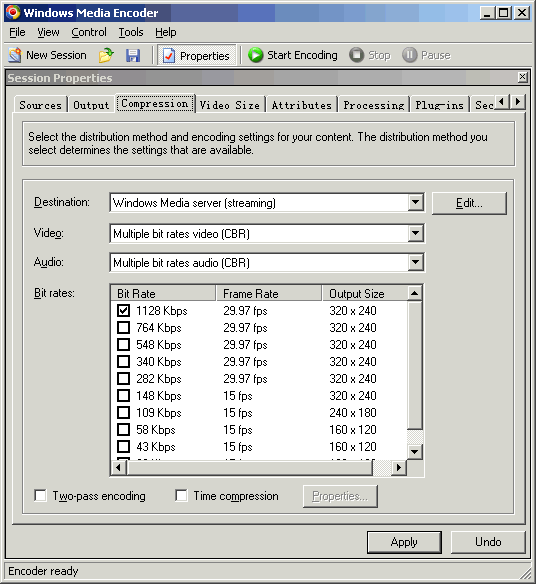
Task: Save session with the floppy disk icon
Action: (133, 55)
